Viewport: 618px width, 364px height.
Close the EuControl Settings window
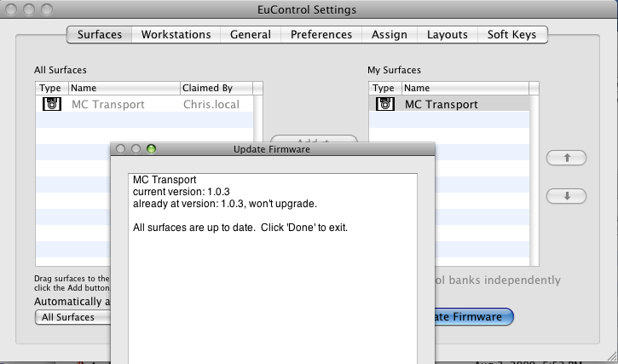pos(10,9)
